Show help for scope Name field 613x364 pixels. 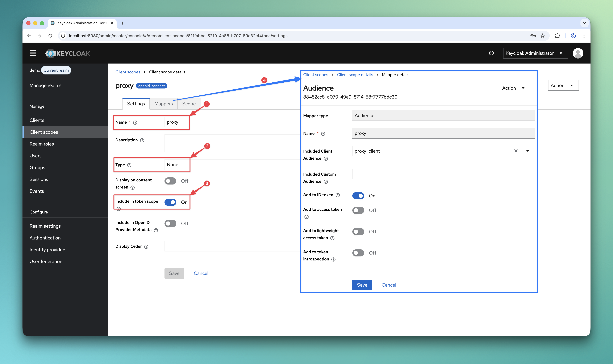click(135, 122)
